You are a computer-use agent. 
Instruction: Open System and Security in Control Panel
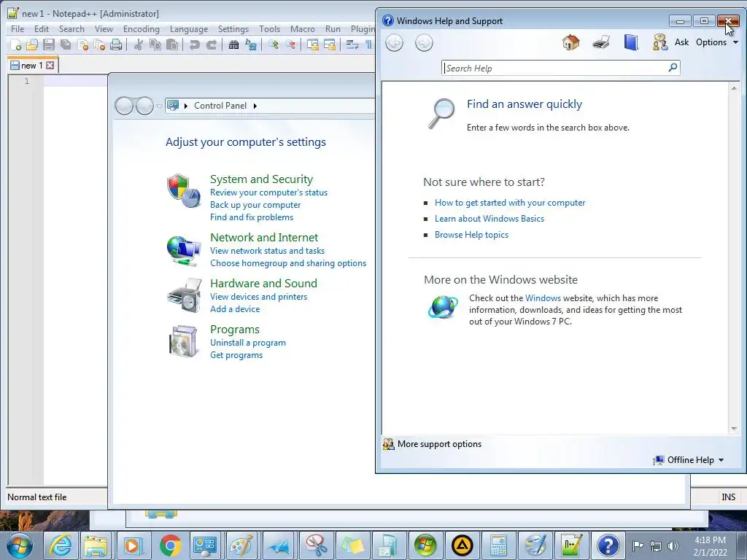click(262, 179)
